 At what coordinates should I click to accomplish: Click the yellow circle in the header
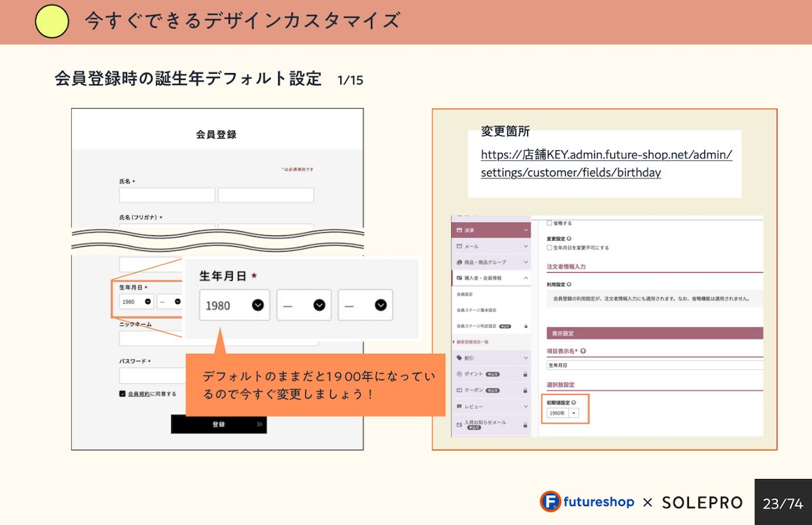[x=52, y=21]
